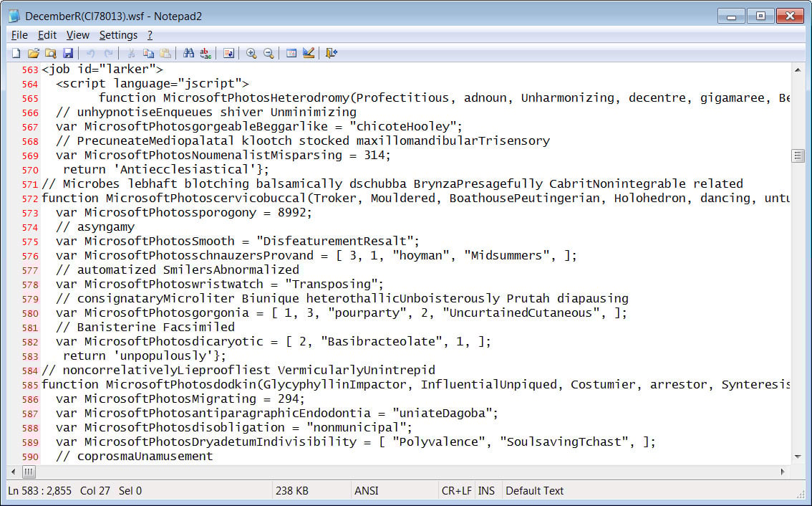
Task: Cut selection with the scissors icon
Action: point(131,54)
